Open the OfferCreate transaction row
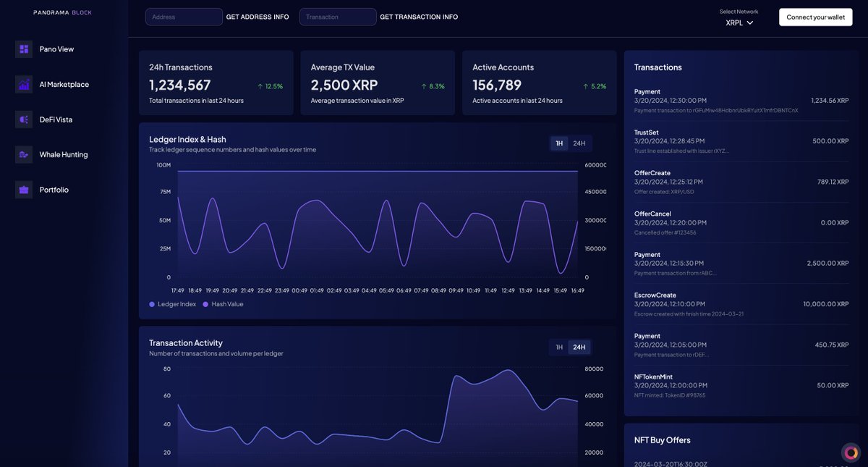The image size is (868, 467). coord(741,182)
